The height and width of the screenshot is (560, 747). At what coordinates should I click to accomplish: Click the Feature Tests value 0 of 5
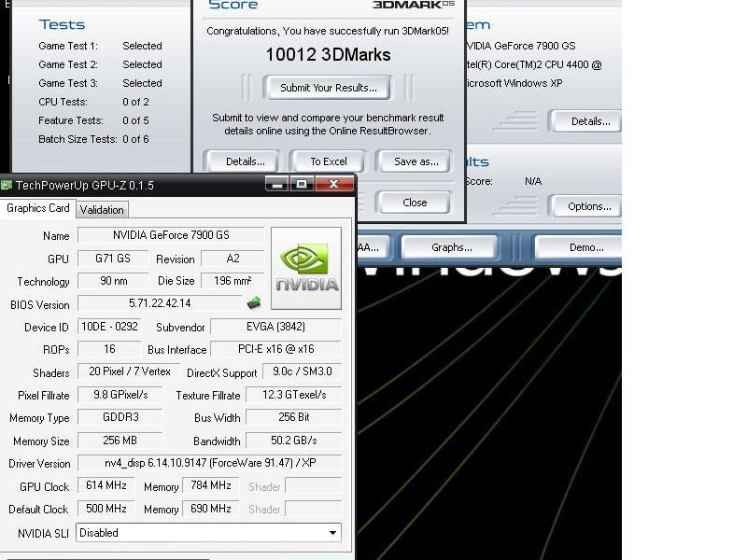point(135,120)
